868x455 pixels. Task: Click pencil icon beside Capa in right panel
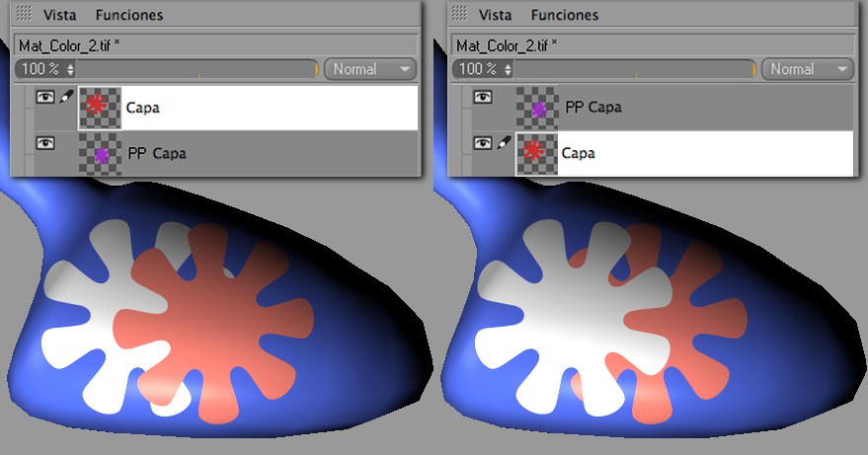(x=504, y=144)
